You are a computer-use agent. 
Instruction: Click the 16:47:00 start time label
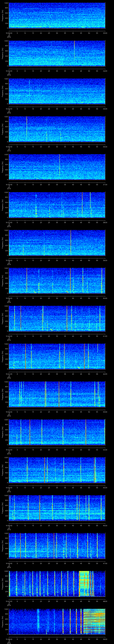[x=9, y=601]
